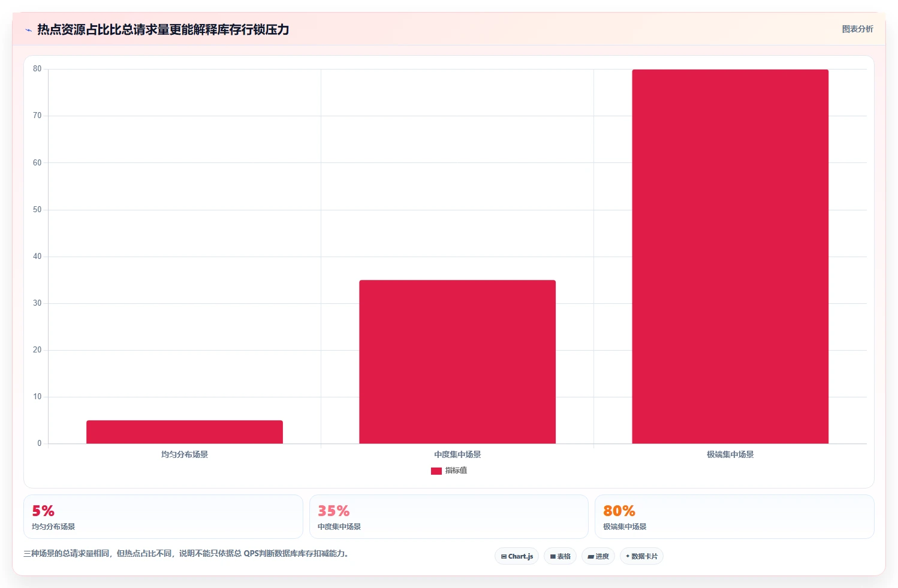898x588 pixels.
Task: Click the 均匀分布场景 x-axis label
Action: pyautogui.click(x=185, y=454)
